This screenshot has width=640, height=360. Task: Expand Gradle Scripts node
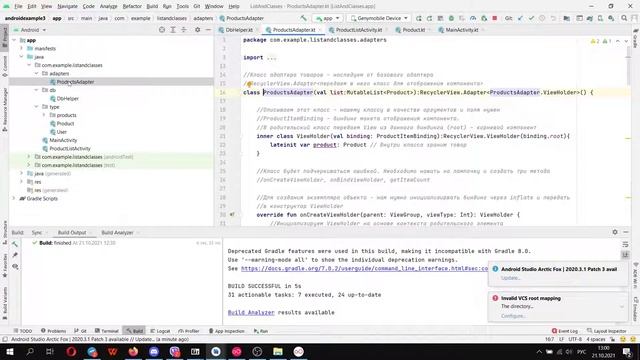pos(14,198)
